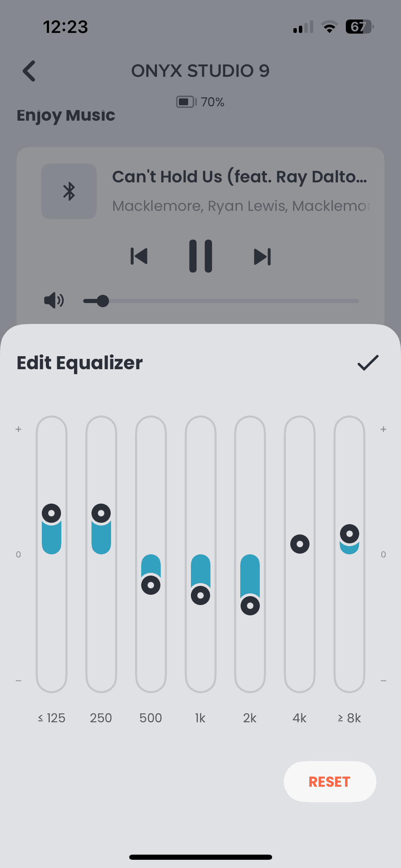Screen dimensions: 401x868
Task: Skip to the next track
Action: tap(262, 256)
